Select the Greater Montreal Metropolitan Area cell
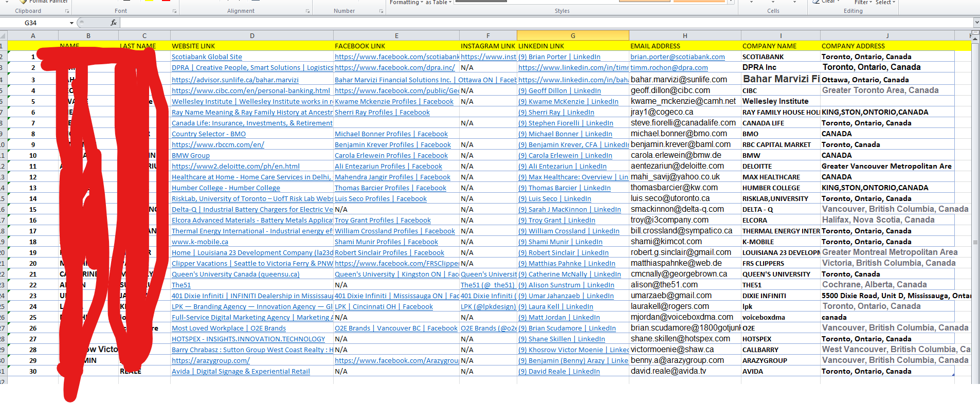980x403 pixels. point(887,252)
